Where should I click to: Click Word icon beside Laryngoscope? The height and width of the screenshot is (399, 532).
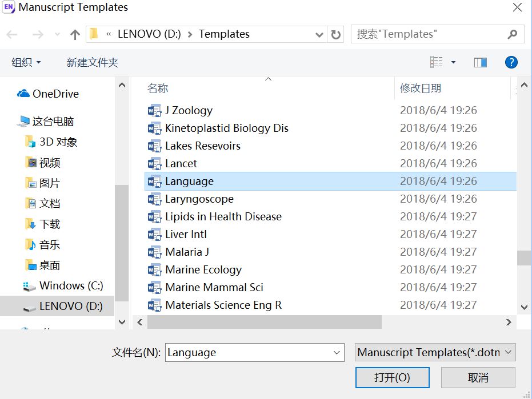pos(154,199)
